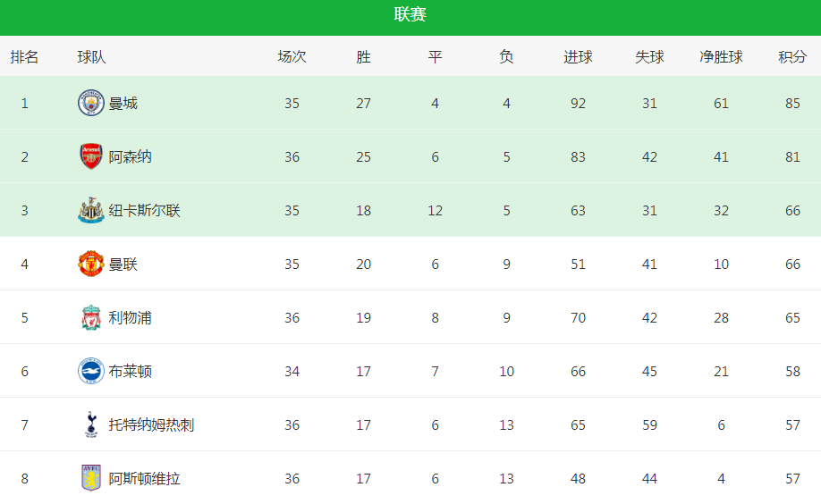
Task: Click the 排名 column header
Action: click(25, 56)
